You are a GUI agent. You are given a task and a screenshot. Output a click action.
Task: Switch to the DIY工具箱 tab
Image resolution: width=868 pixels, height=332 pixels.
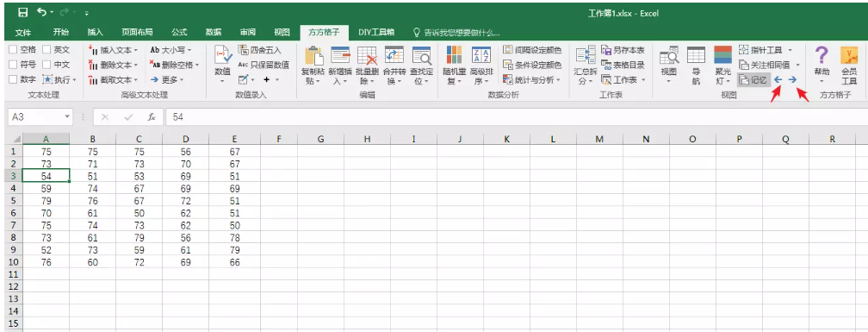click(376, 32)
